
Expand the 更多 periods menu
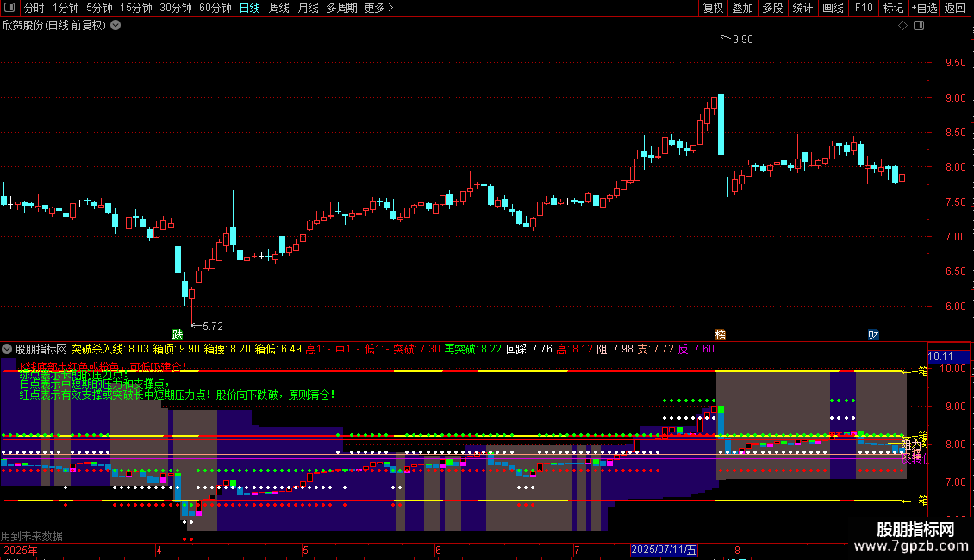(378, 8)
